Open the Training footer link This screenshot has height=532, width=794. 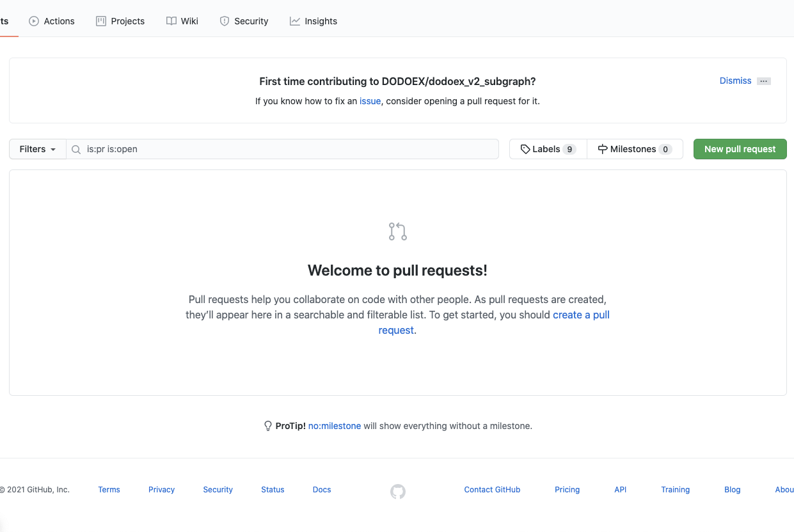(x=675, y=490)
